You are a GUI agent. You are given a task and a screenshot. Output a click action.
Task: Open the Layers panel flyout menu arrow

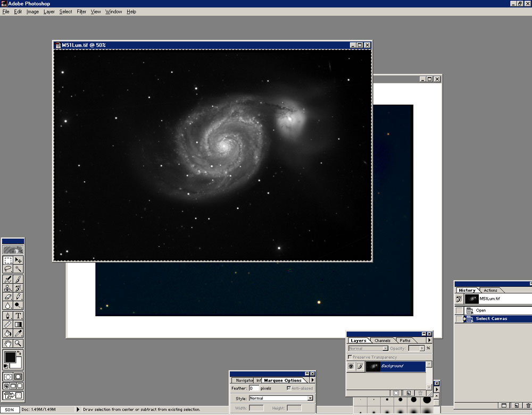[429, 340]
